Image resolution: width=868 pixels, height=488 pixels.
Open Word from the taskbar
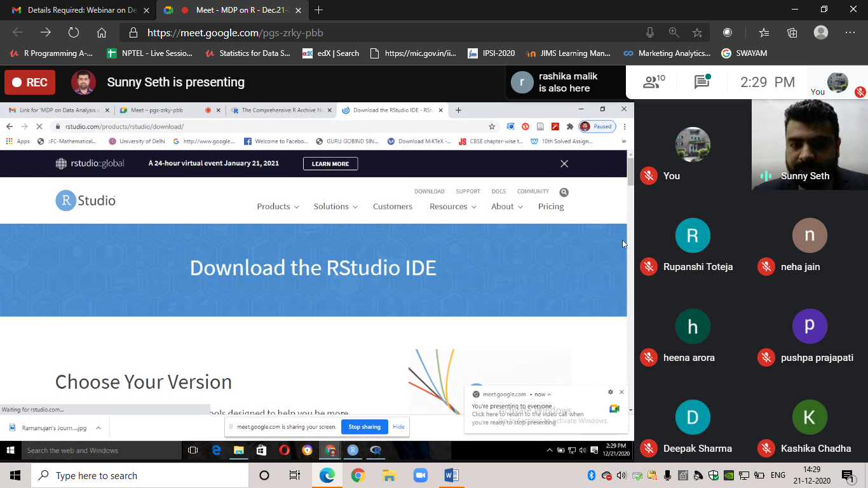pos(451,475)
